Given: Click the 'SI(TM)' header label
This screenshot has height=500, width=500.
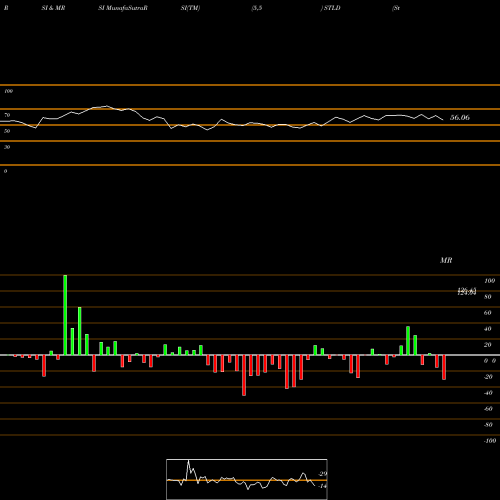Looking at the screenshot, I should (x=190, y=8).
